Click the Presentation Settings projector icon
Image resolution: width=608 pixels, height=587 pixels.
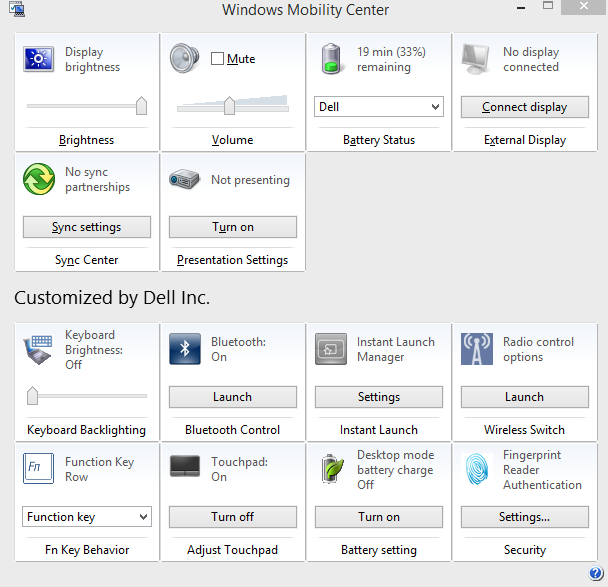click(x=184, y=179)
